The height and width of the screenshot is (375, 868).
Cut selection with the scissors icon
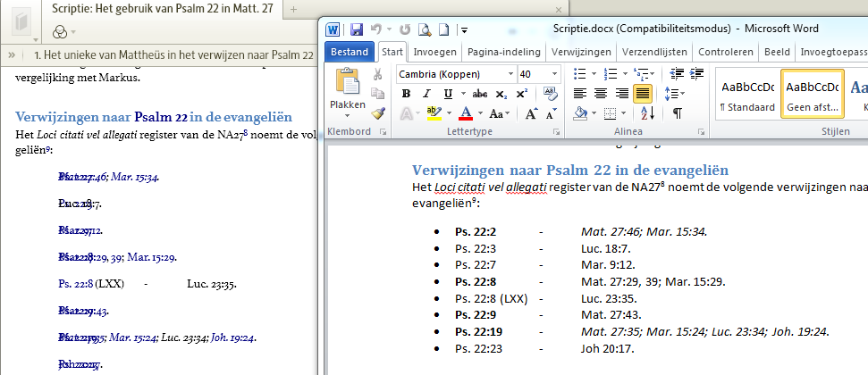[378, 74]
